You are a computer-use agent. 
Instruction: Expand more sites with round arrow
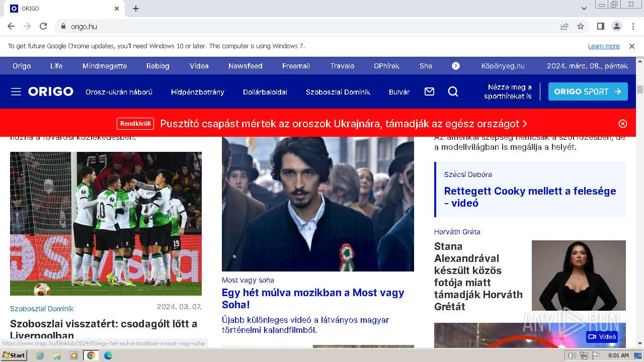coord(456,66)
